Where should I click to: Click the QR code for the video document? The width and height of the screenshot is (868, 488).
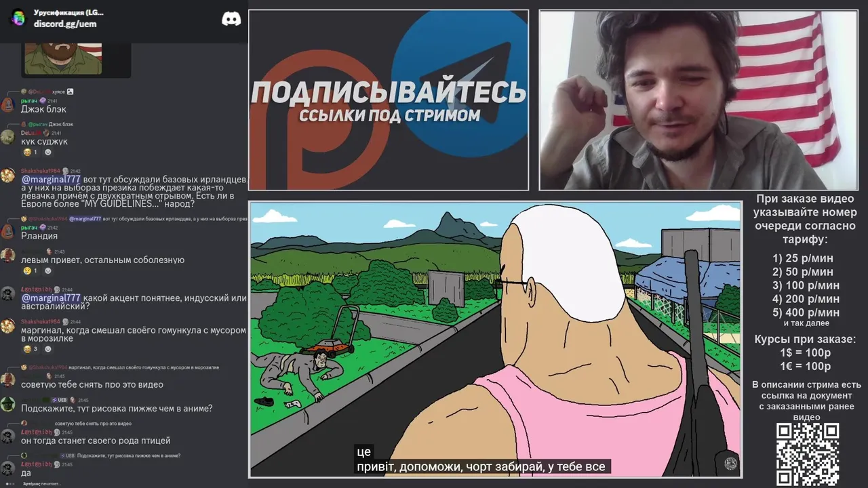(807, 454)
